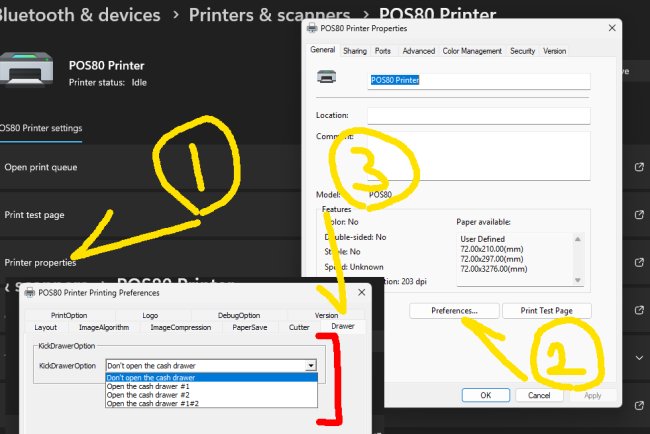This screenshot has height=434, width=650.
Task: Select the POS80 Printer settings tab
Action: pyautogui.click(x=41, y=128)
